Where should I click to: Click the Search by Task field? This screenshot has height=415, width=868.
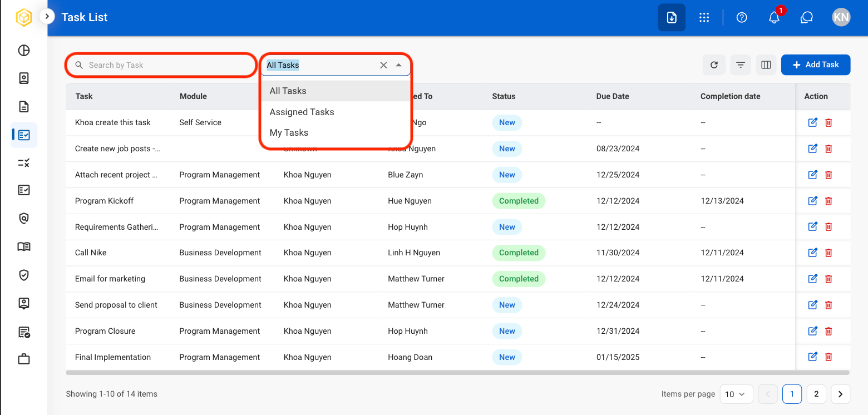[x=160, y=65]
